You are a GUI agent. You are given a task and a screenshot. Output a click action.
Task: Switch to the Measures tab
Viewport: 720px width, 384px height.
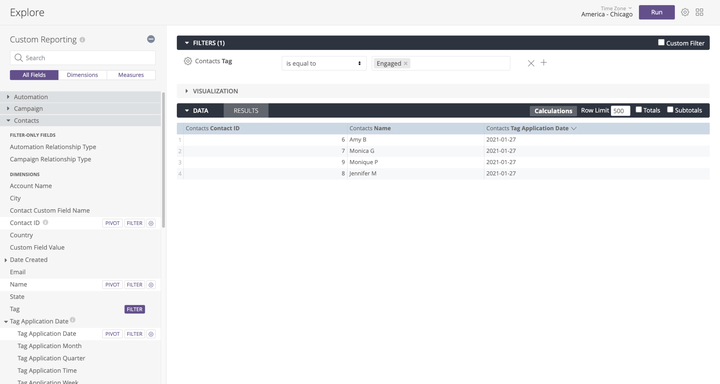point(131,75)
